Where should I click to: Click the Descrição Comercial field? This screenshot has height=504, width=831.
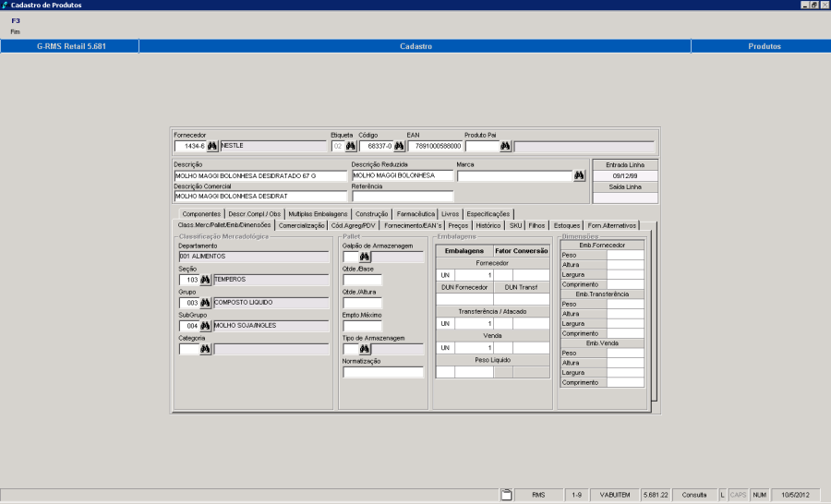coord(260,196)
